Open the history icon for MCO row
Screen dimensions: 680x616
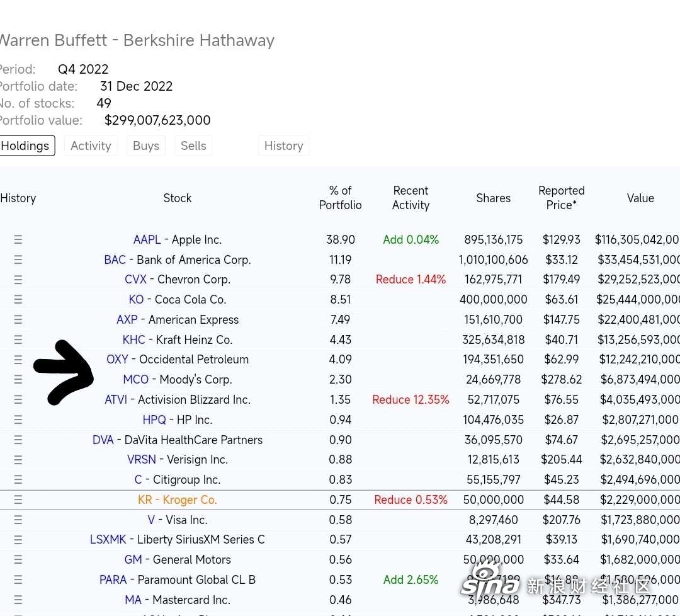[x=18, y=380]
